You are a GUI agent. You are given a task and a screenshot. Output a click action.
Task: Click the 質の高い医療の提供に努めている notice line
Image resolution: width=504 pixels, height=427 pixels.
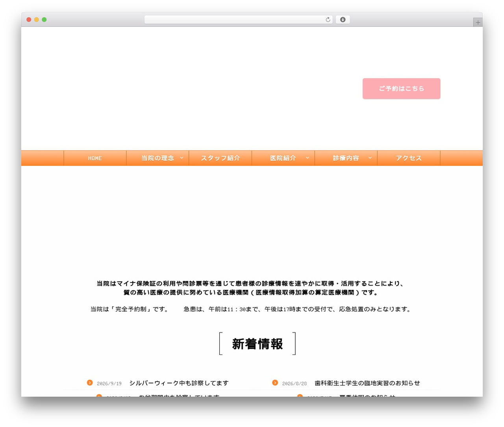(252, 293)
